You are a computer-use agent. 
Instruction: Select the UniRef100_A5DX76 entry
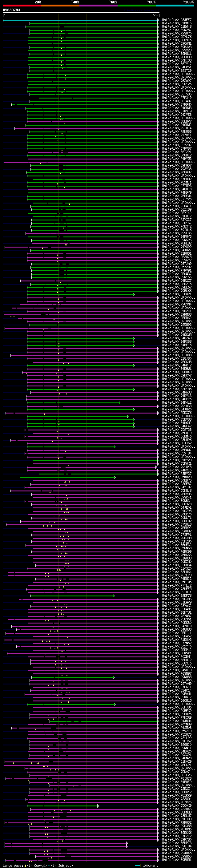tap(177, 413)
